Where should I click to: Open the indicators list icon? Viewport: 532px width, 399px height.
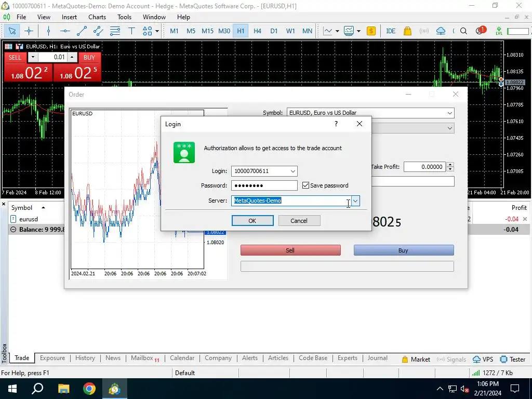(x=349, y=31)
